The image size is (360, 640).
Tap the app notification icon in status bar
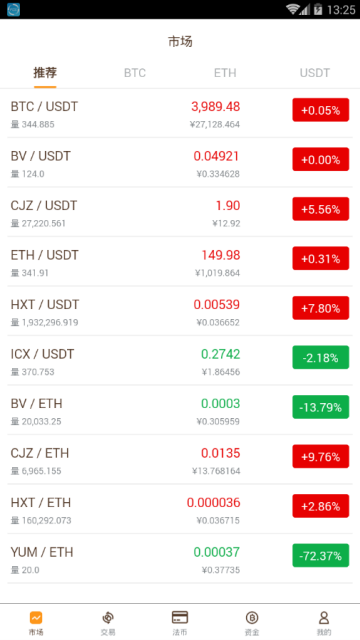pos(13,9)
